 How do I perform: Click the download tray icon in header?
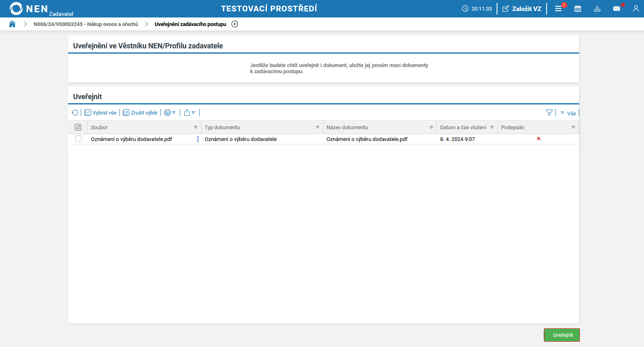pos(597,9)
